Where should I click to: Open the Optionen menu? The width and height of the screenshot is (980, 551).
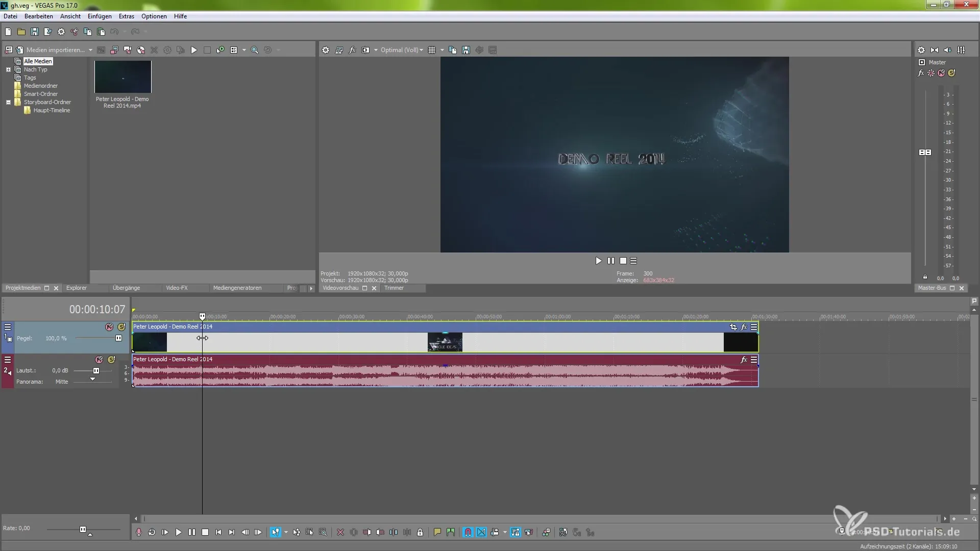pyautogui.click(x=154, y=16)
